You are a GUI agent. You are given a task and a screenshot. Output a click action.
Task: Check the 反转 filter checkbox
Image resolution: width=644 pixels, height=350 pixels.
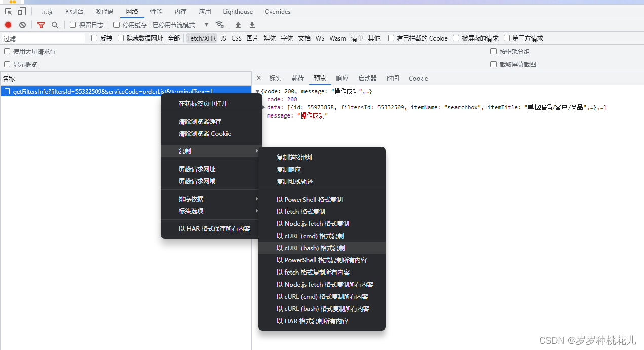coord(94,38)
